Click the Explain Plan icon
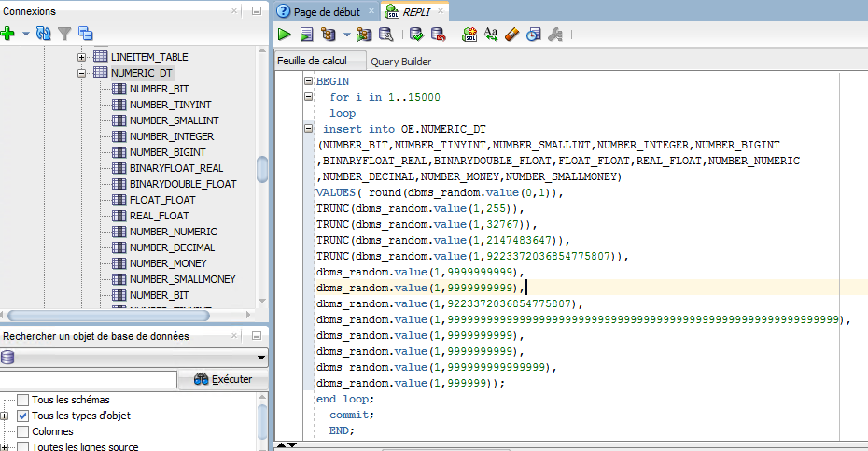 click(x=329, y=35)
